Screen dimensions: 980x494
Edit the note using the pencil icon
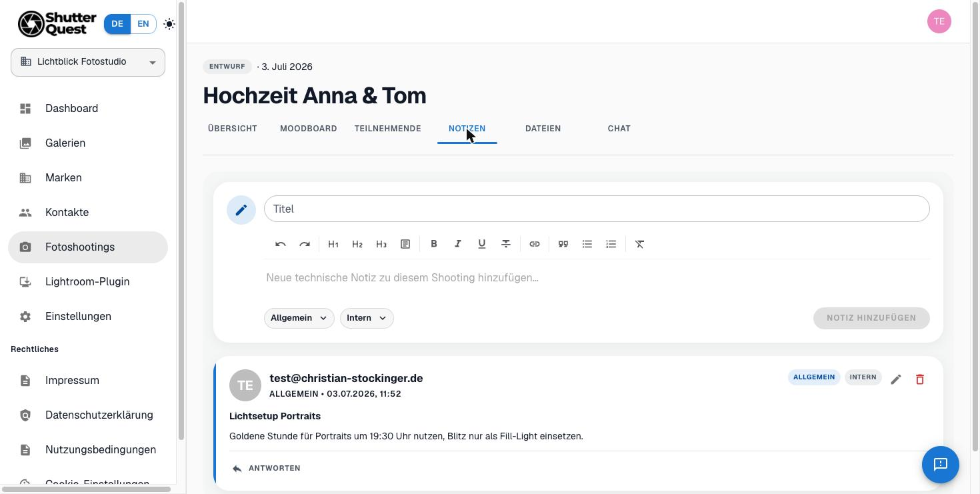896,379
